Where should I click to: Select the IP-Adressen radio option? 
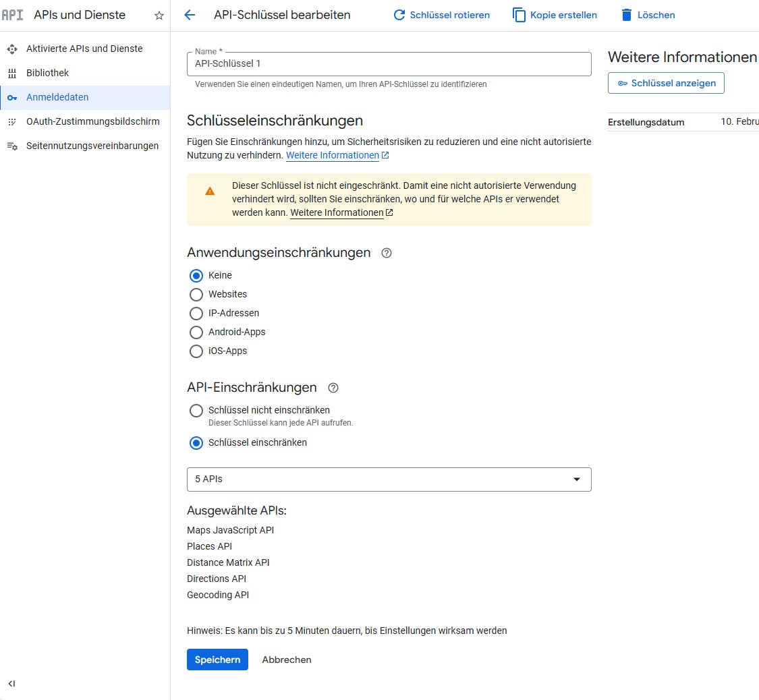click(x=196, y=314)
